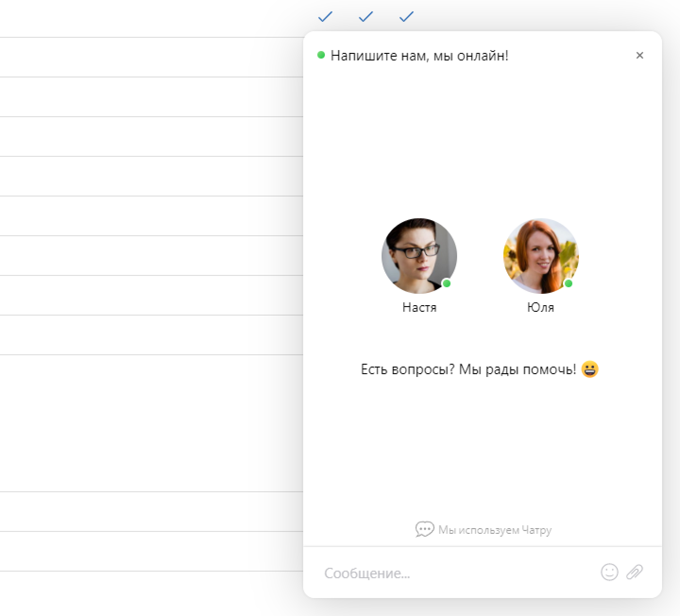The image size is (680, 616).
Task: Open the Мы используем Чатру link
Action: tap(484, 530)
